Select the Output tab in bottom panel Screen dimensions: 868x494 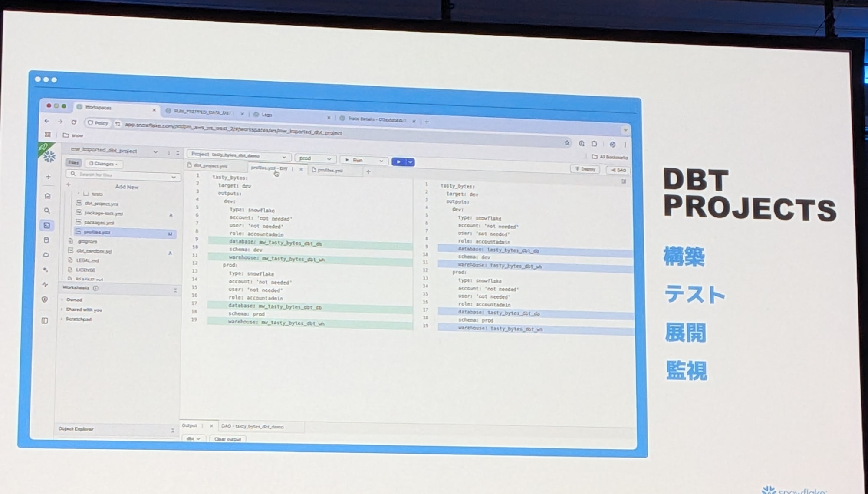189,425
